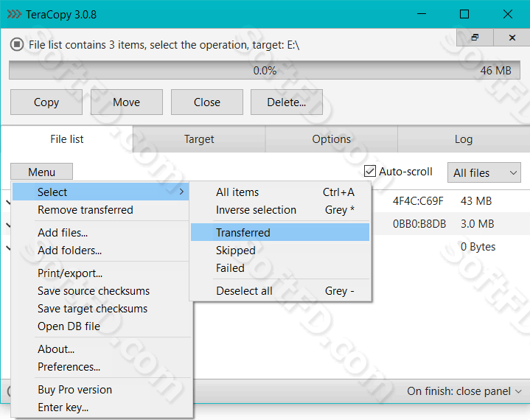This screenshot has height=420, width=530.
Task: Click the stop icon beside file list status
Action: click(x=16, y=45)
